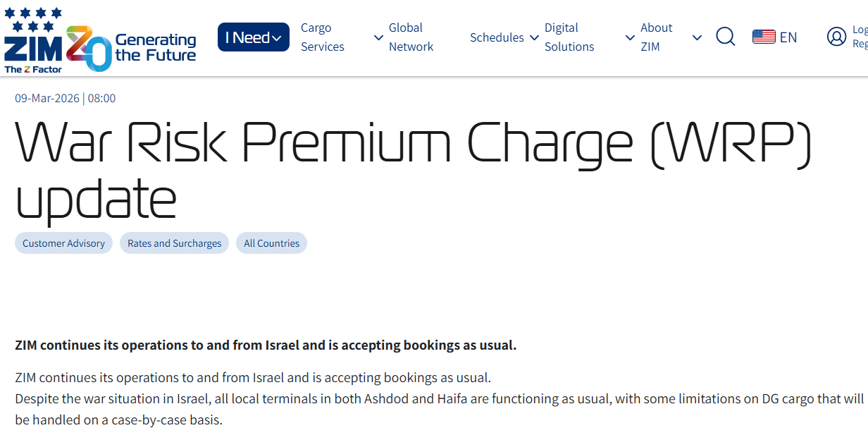Open the Schedules menu item
This screenshot has height=435, width=868.
tap(497, 37)
